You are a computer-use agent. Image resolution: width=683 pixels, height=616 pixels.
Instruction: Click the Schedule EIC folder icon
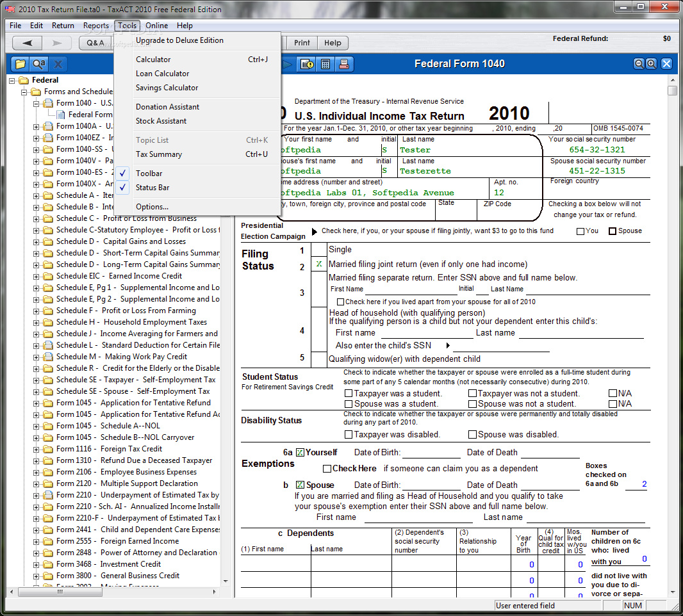[x=48, y=276]
